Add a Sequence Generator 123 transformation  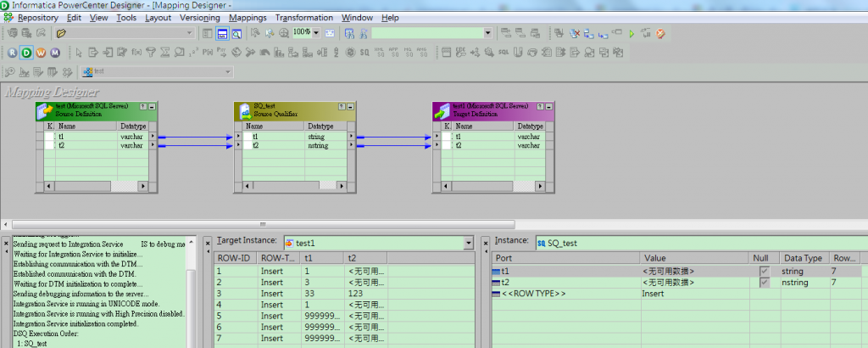click(x=194, y=53)
